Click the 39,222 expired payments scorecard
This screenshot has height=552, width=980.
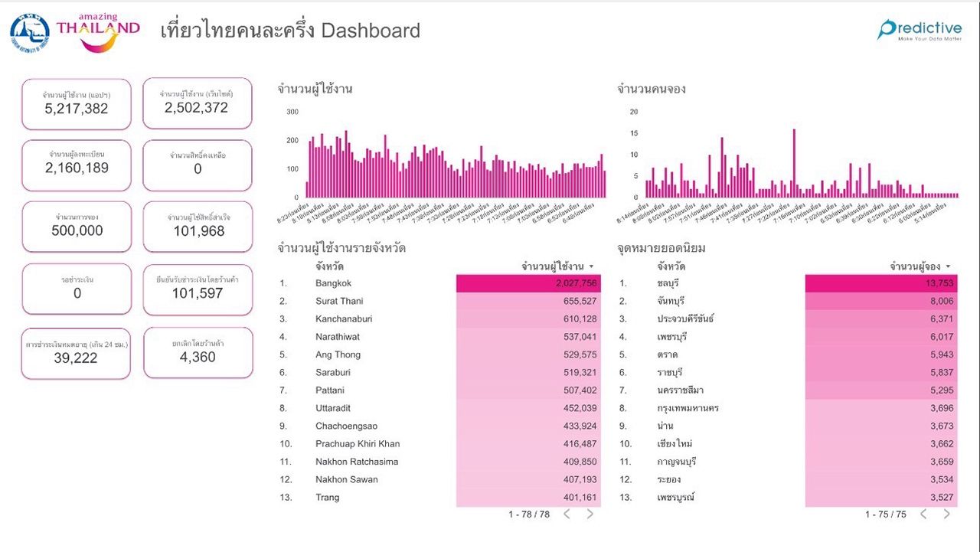click(76, 353)
